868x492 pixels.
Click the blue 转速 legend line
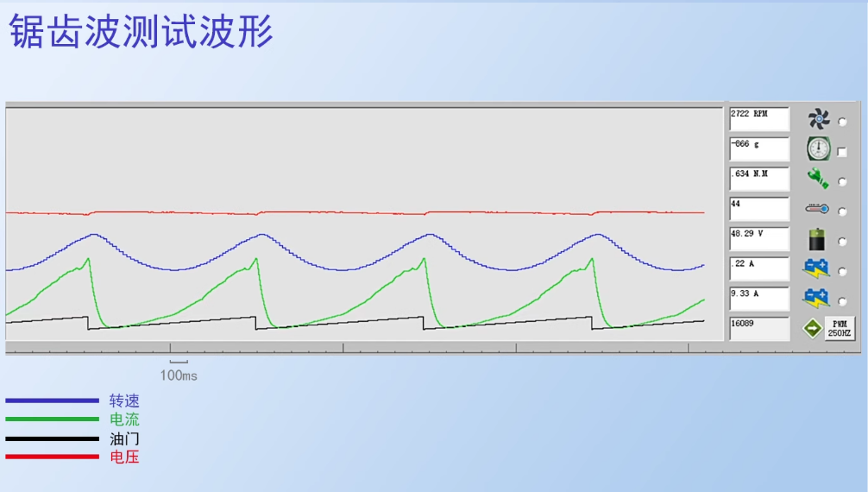pos(52,401)
